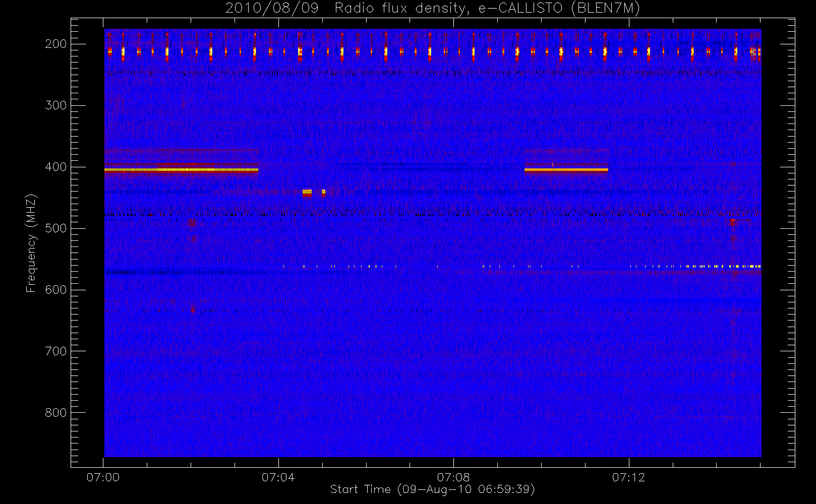Click the larger yellow burst blob near 07:04:40
The width and height of the screenshot is (816, 504).
coord(307,192)
